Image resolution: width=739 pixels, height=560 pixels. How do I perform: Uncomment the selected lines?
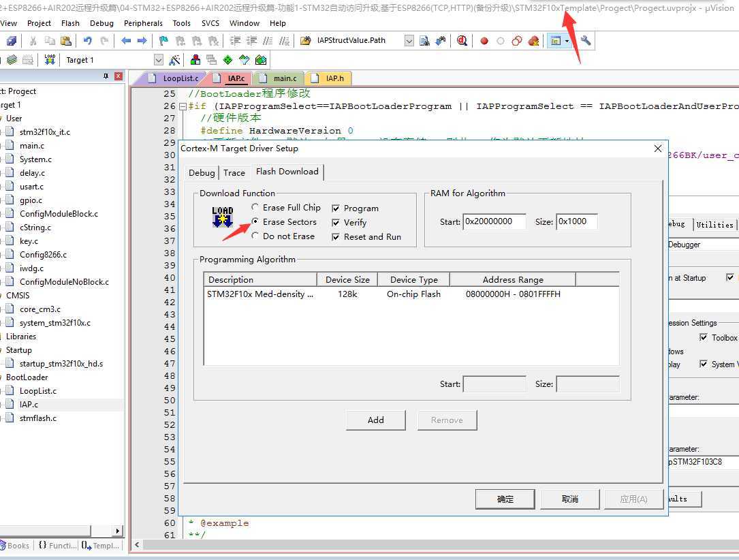284,41
